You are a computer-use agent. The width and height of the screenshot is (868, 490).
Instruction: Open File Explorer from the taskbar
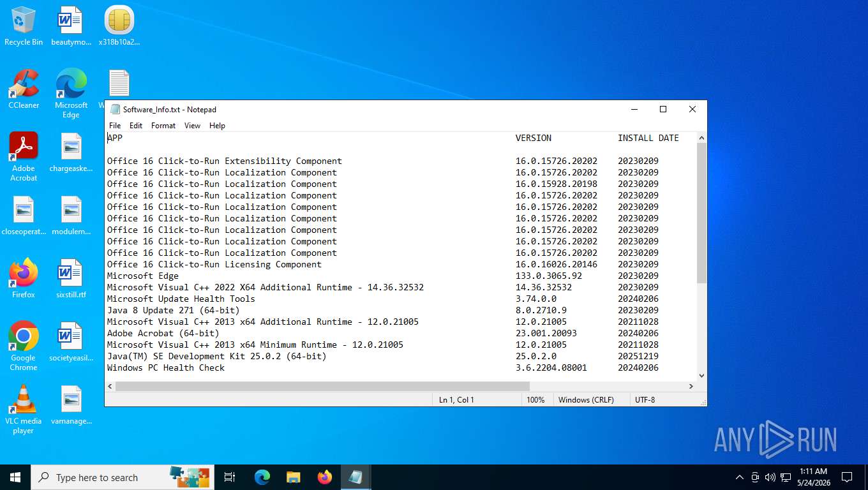coord(293,477)
